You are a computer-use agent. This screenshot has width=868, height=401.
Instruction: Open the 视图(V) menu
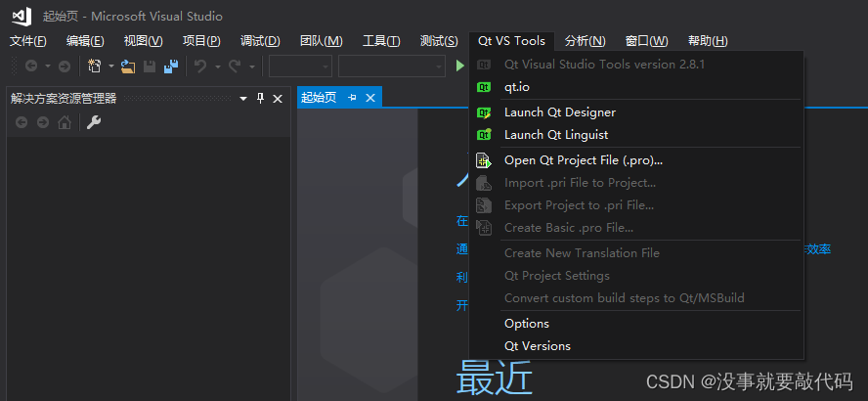coord(143,41)
